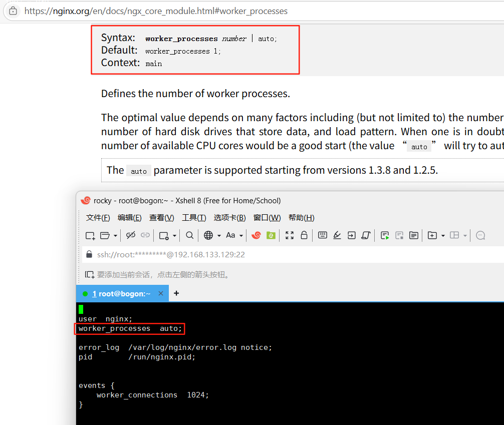This screenshot has height=425, width=504.
Task: Expand the tab layout dropdown arrow
Action: click(465, 236)
